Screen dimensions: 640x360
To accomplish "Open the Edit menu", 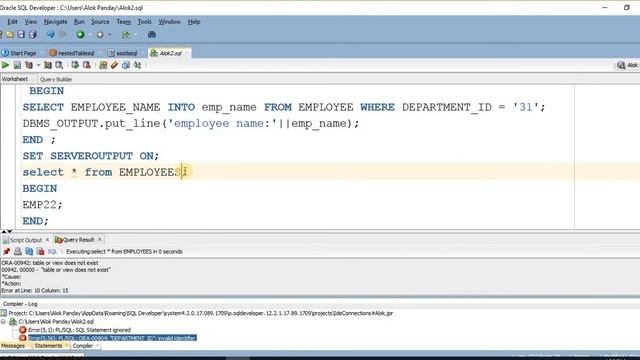I will 12,22.
